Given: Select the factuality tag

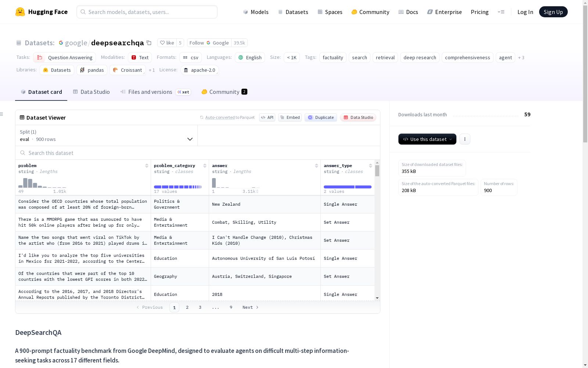Looking at the screenshot, I should tap(333, 57).
